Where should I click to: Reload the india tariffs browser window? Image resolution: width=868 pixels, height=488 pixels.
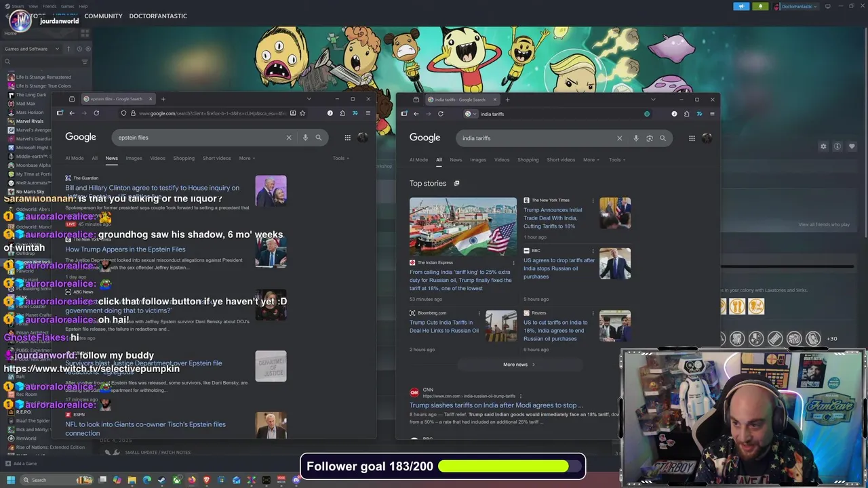[x=441, y=114]
